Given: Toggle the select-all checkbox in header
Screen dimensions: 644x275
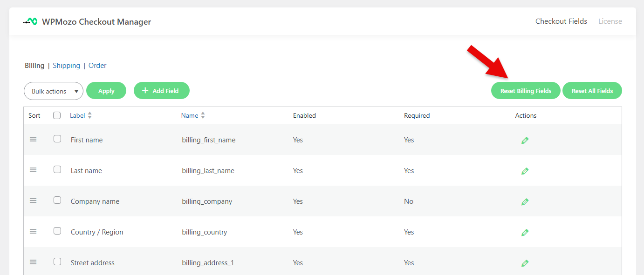Looking at the screenshot, I should (57, 115).
